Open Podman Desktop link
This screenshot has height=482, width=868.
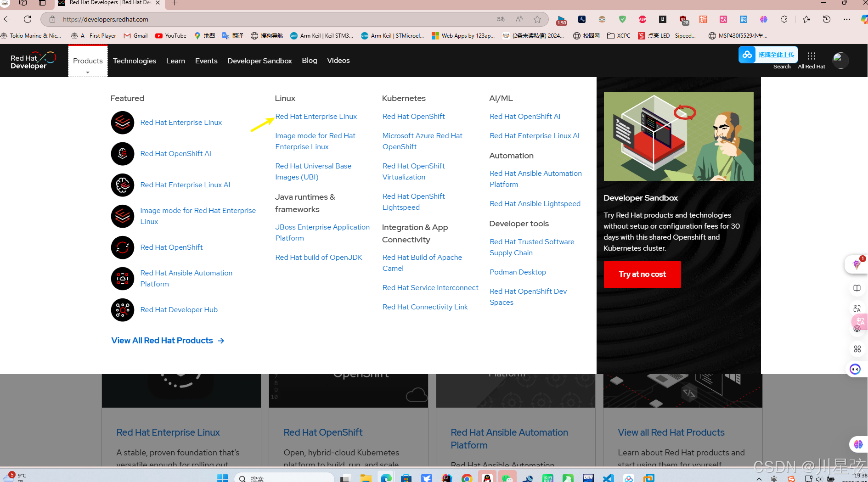518,272
